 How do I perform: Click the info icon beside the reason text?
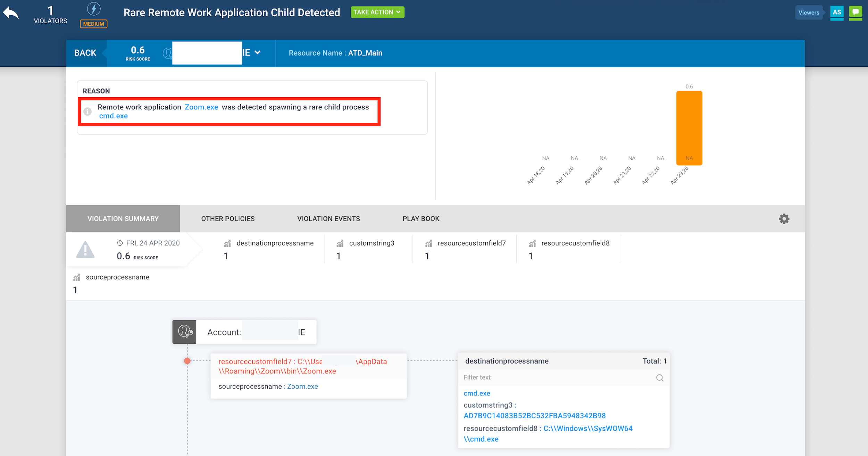tap(87, 111)
